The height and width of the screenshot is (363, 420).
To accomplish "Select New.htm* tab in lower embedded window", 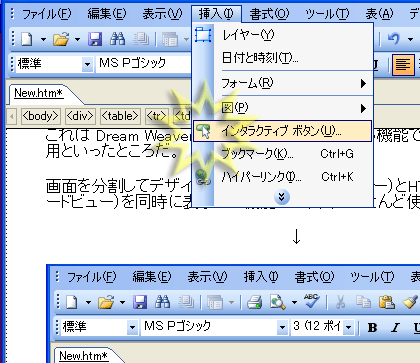I will [x=83, y=356].
